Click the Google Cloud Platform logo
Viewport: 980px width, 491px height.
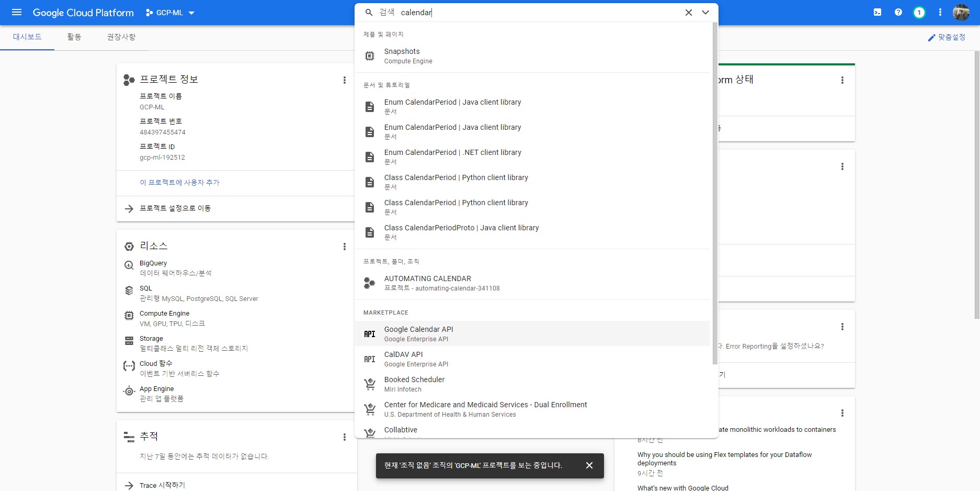pyautogui.click(x=83, y=13)
